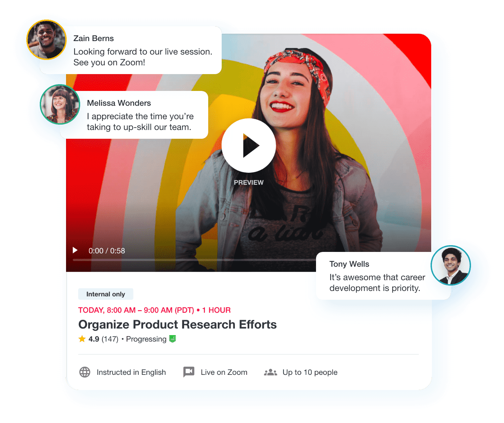Click the globe language icon
This screenshot has height=423, width=504.
coord(85,372)
